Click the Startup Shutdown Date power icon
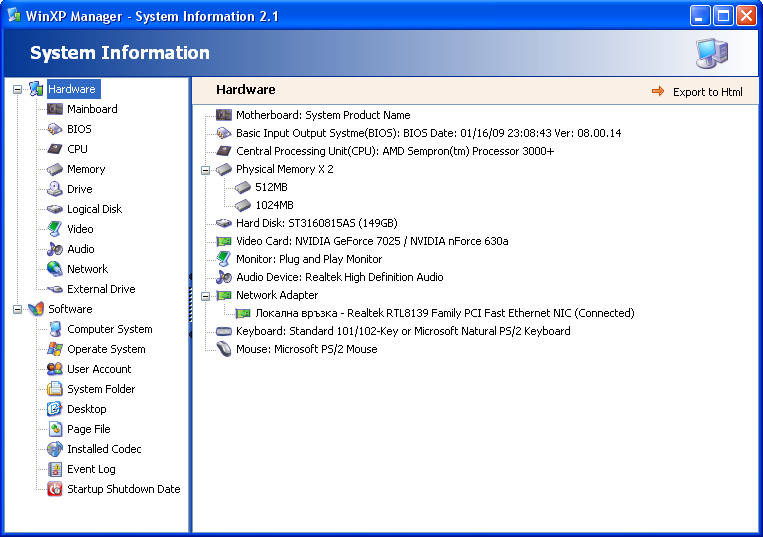This screenshot has height=537, width=763. click(54, 489)
